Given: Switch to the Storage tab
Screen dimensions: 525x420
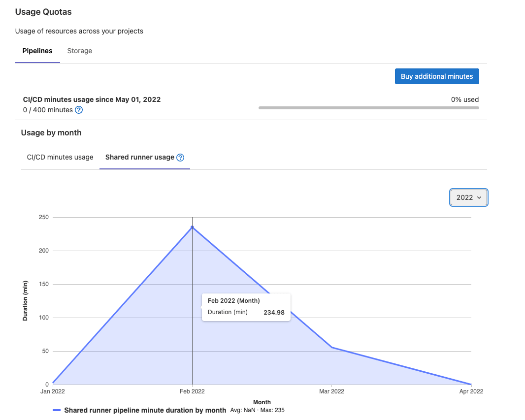Looking at the screenshot, I should (x=79, y=51).
